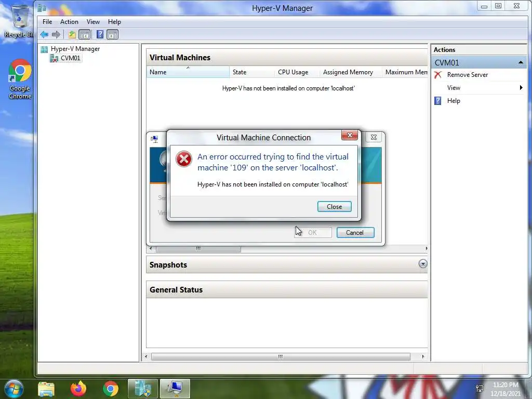Open the Windows Start menu orb
This screenshot has width=532, height=399.
coord(14,389)
